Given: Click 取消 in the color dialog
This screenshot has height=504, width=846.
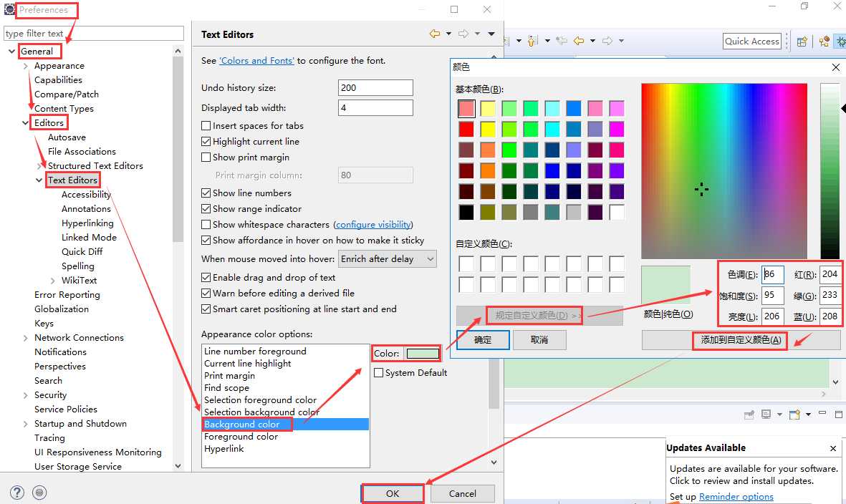Looking at the screenshot, I should (x=539, y=339).
